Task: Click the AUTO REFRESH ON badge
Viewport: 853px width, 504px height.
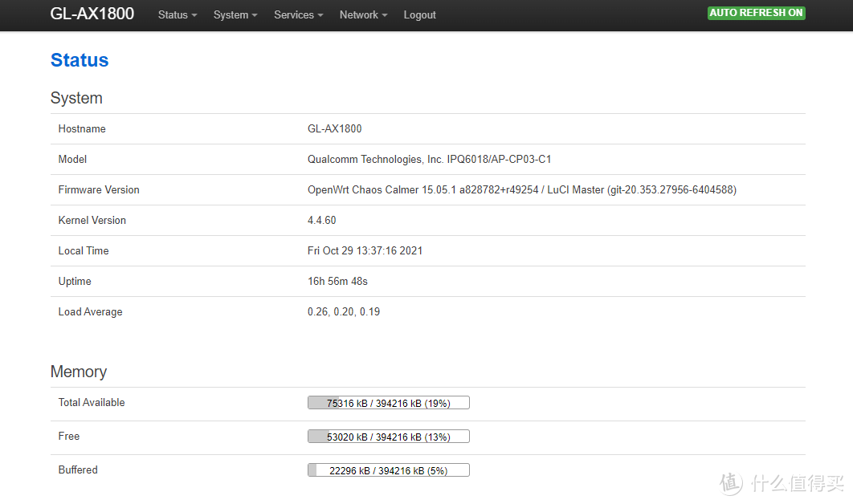Action: click(x=756, y=13)
